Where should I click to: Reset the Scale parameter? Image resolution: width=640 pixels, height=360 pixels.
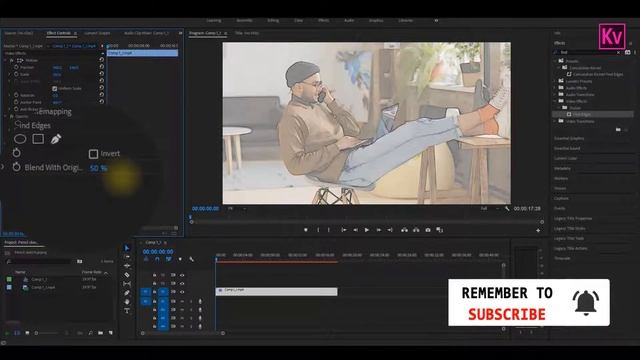(x=102, y=74)
